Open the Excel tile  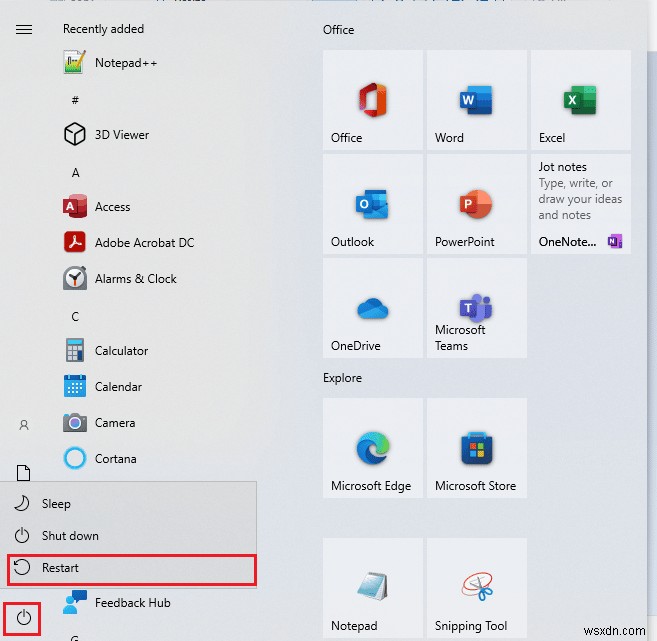point(580,100)
